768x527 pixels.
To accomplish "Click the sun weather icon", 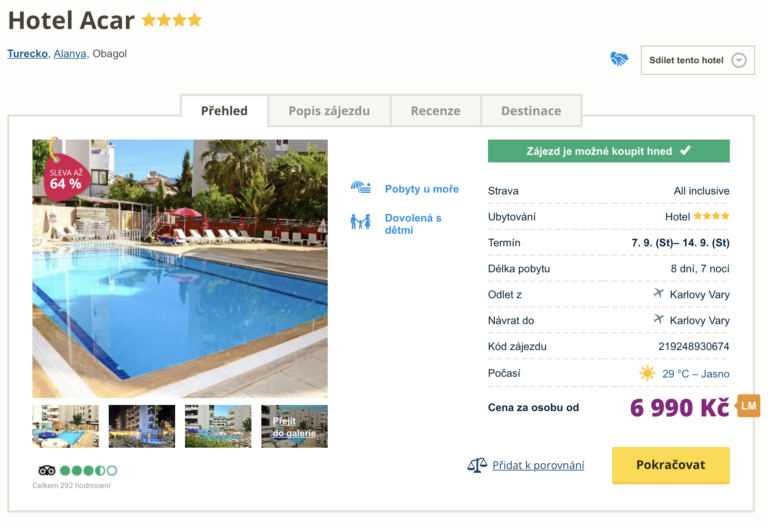I will tap(647, 373).
